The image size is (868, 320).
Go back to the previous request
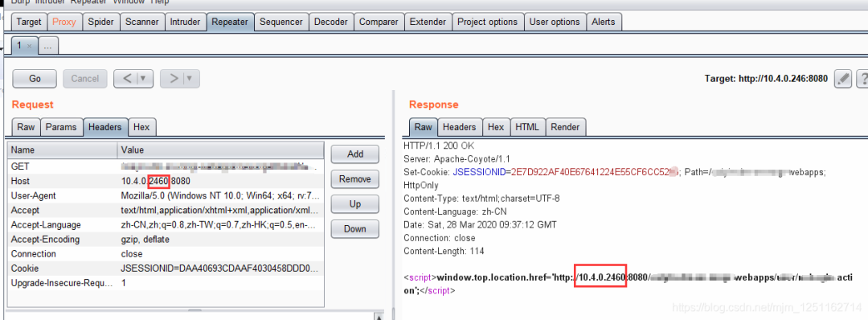click(x=127, y=79)
